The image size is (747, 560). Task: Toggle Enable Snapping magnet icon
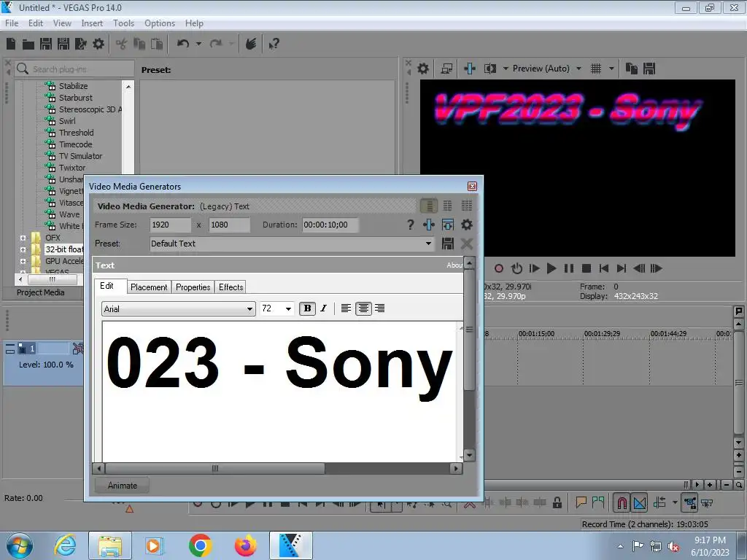tap(622, 503)
